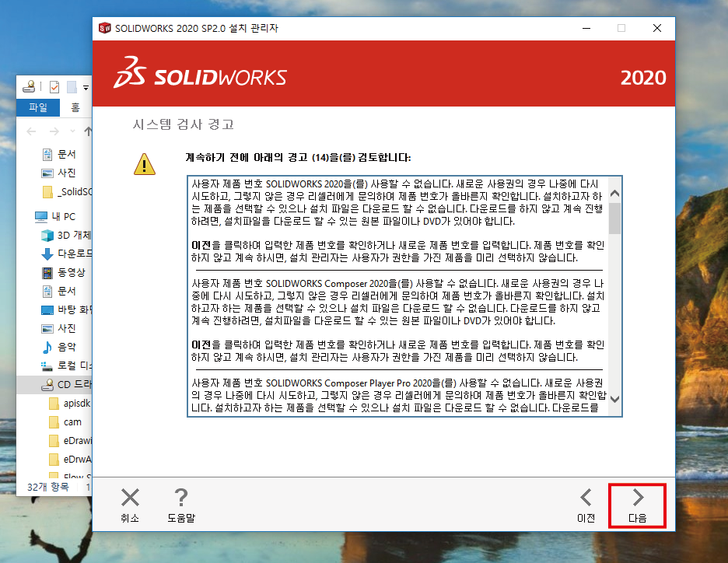
Task: Click the 이전 (Previous) arrow button
Action: click(x=586, y=505)
